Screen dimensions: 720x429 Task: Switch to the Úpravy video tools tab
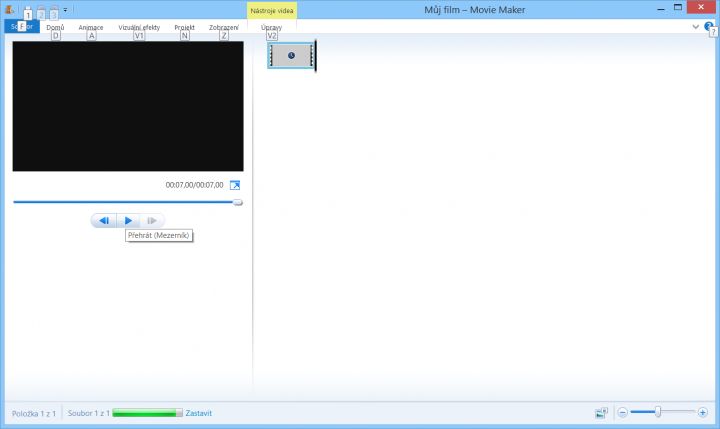[271, 27]
